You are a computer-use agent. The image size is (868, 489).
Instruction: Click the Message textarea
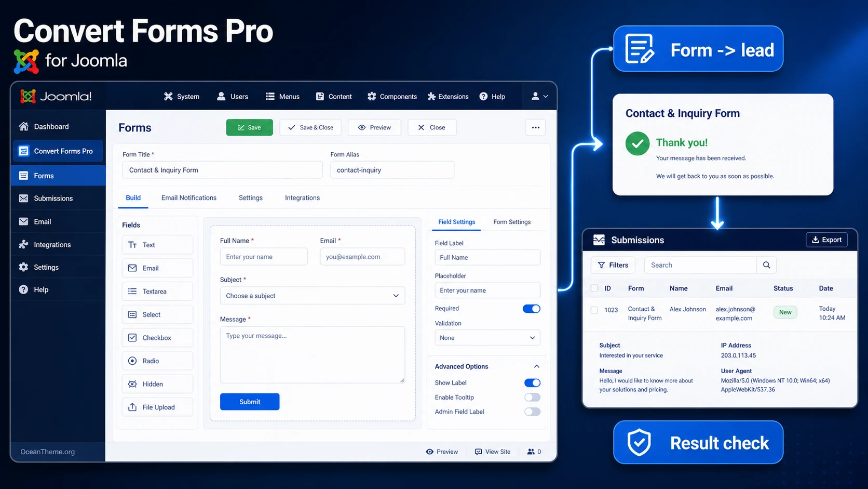point(313,355)
